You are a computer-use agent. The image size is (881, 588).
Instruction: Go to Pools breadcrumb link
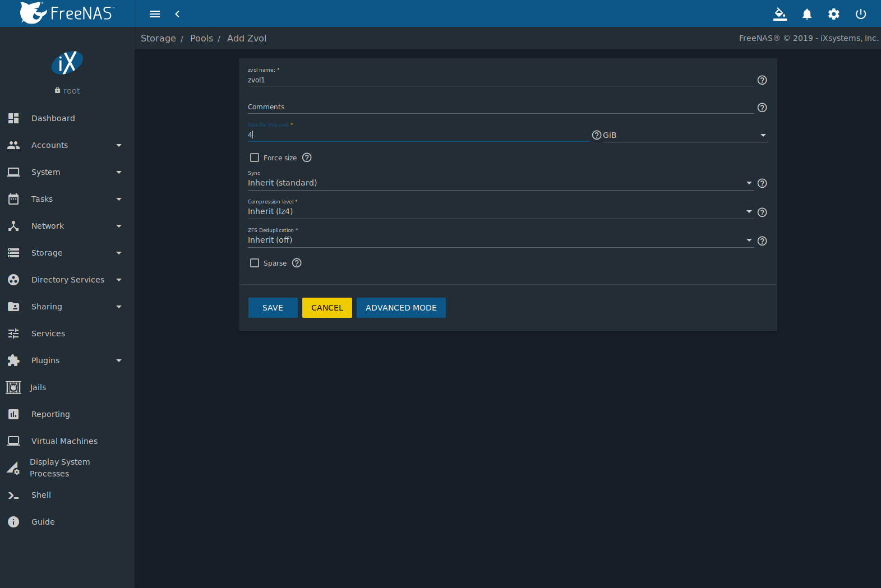[x=201, y=38]
